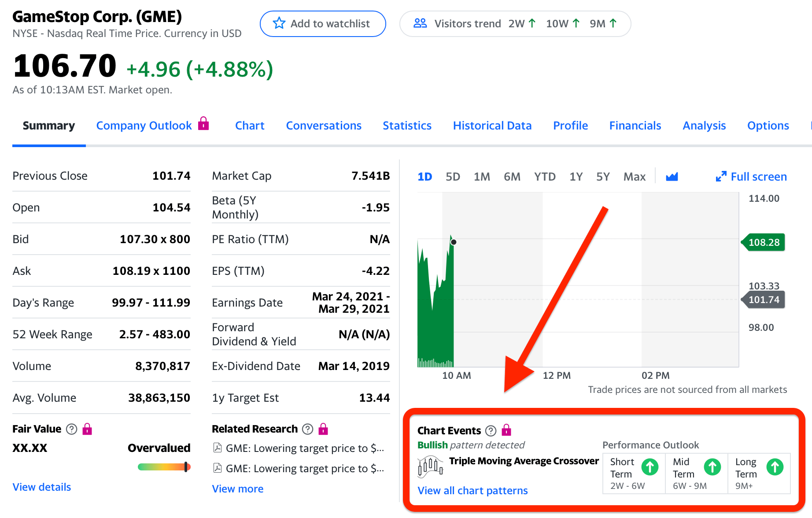This screenshot has height=518, width=812.
Task: Set chart range to 1M
Action: 482,177
